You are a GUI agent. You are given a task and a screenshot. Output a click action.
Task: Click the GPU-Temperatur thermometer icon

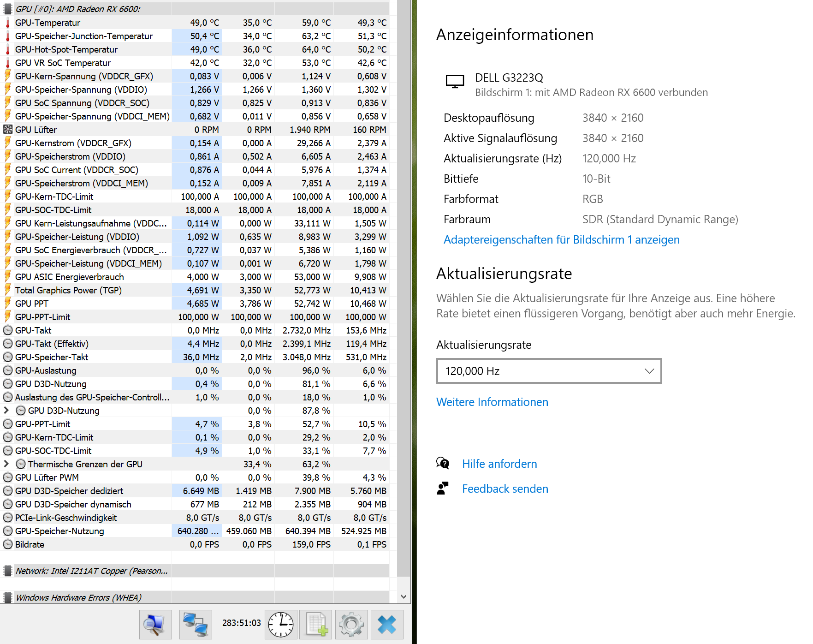(8, 23)
